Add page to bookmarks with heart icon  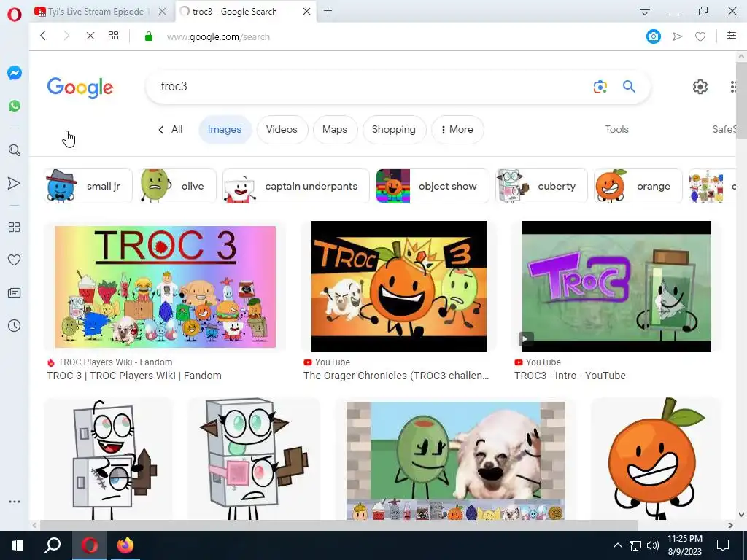700,36
